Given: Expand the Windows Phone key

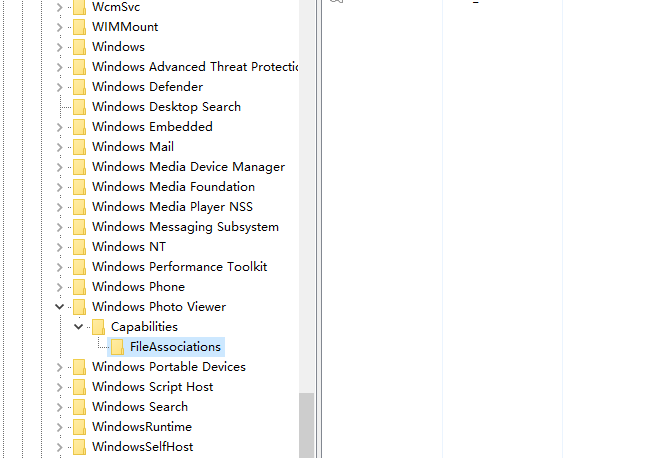Looking at the screenshot, I should click(60, 287).
